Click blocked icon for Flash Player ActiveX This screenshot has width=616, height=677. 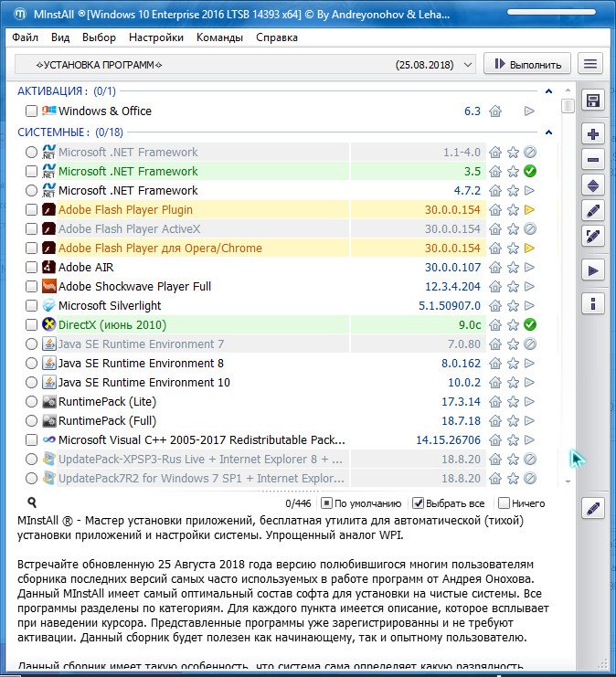[529, 228]
